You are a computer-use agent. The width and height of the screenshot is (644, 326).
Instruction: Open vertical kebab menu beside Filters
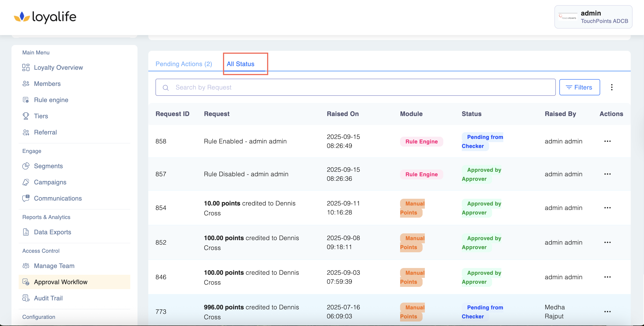[x=612, y=87]
